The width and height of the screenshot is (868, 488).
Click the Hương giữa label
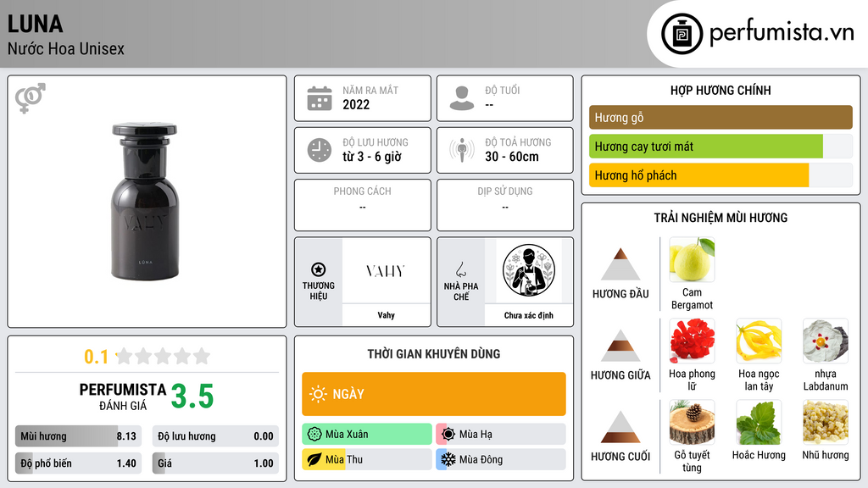tap(620, 375)
